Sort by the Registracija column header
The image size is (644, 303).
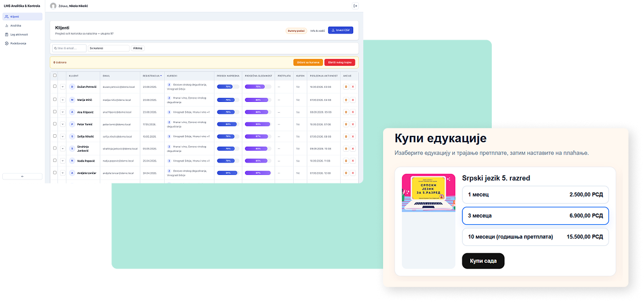tap(152, 76)
